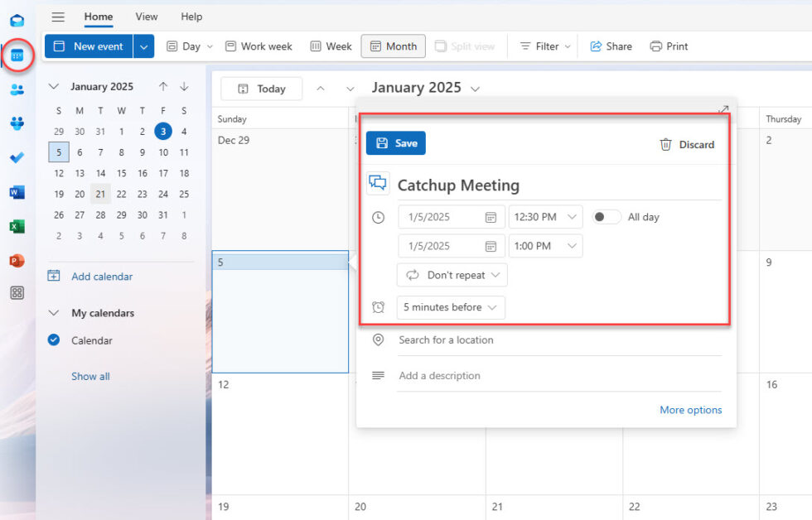Open Don't repeat recurrence dropdown
Screen dimensions: 812x520
(x=452, y=275)
